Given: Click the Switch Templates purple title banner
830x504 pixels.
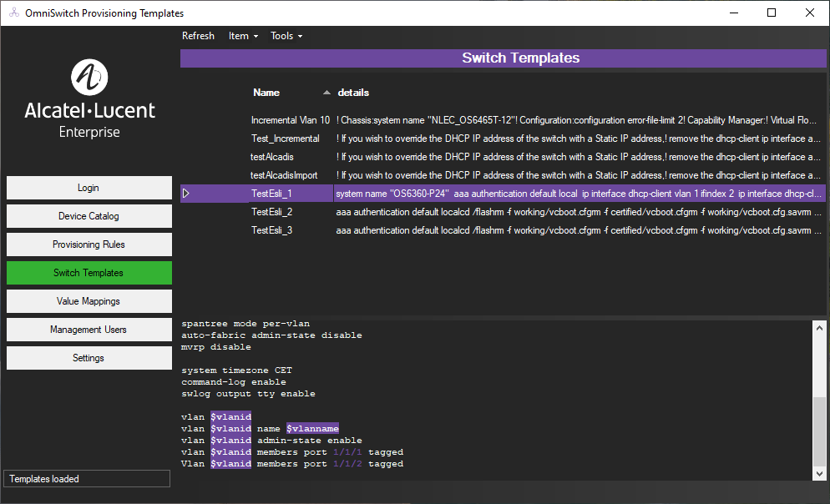Looking at the screenshot, I should click(503, 58).
